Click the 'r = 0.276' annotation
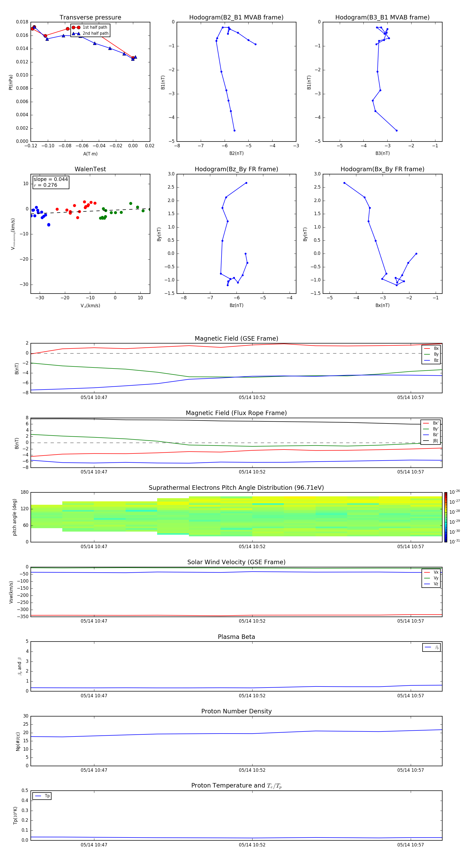This screenshot has width=473, height=868. (x=46, y=185)
